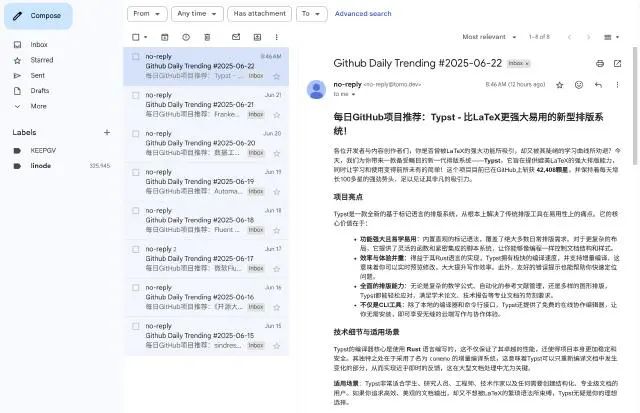640x413 pixels.
Task: Open Github Daily Trending #2025-06-21 email
Action: point(206,105)
